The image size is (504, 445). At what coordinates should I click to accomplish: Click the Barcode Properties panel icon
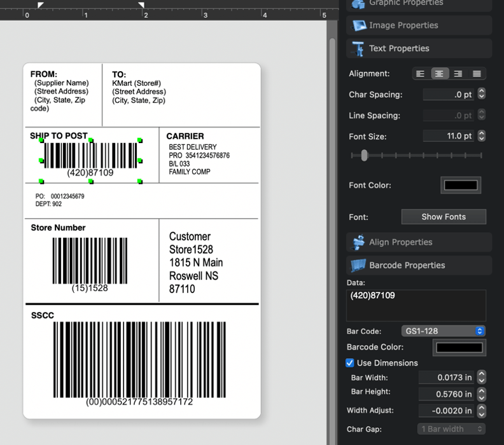358,265
